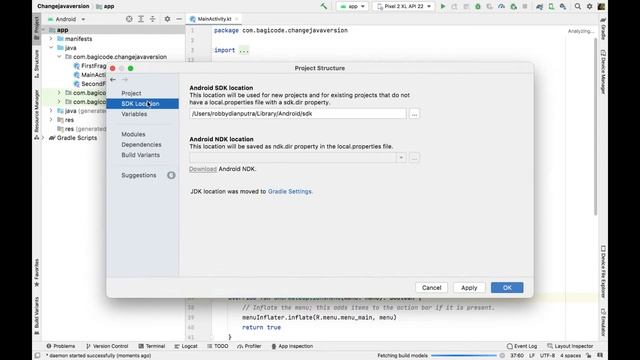
Task: Select the app module in project tree
Action: [x=62, y=30]
